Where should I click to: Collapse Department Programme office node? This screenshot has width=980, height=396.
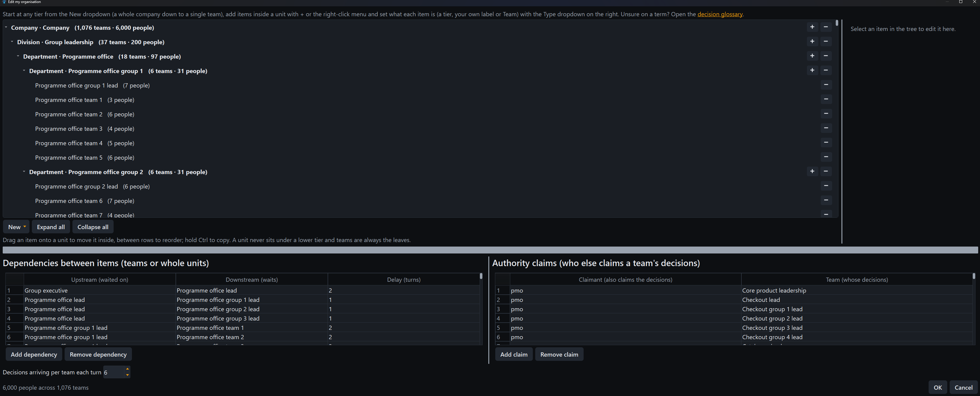[18, 56]
